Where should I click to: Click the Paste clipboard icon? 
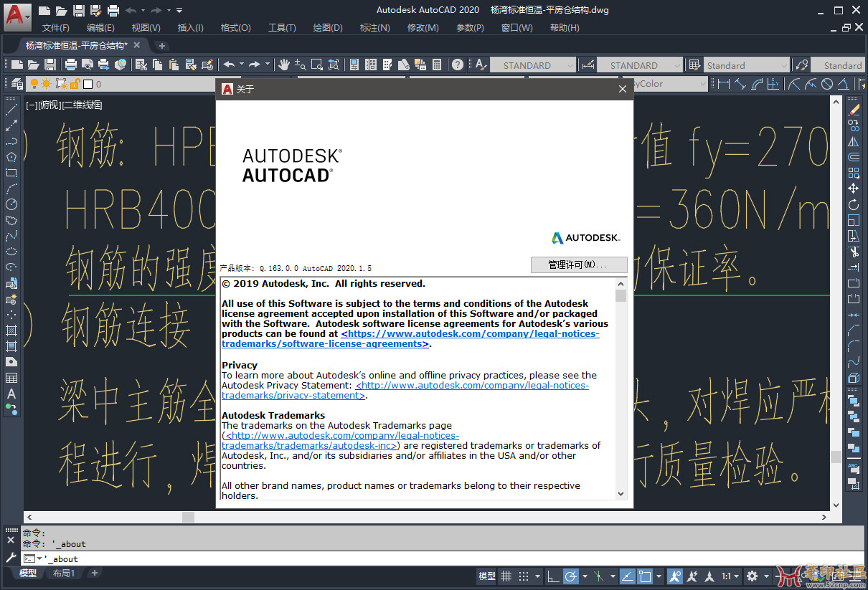click(174, 65)
